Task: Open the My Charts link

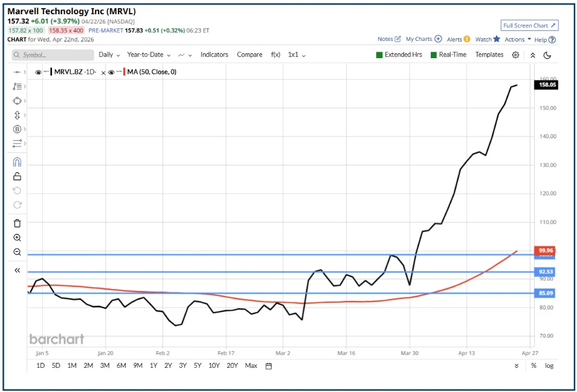Action: (419, 38)
